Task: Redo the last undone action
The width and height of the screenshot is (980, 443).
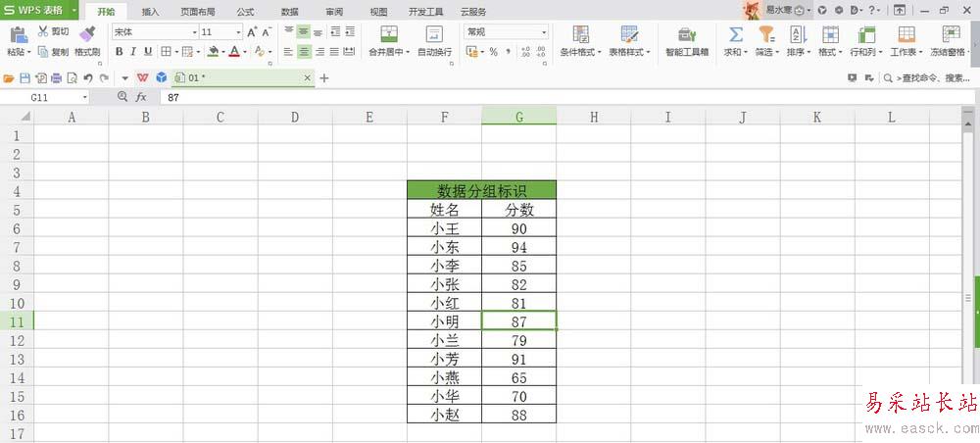Action: (104, 78)
